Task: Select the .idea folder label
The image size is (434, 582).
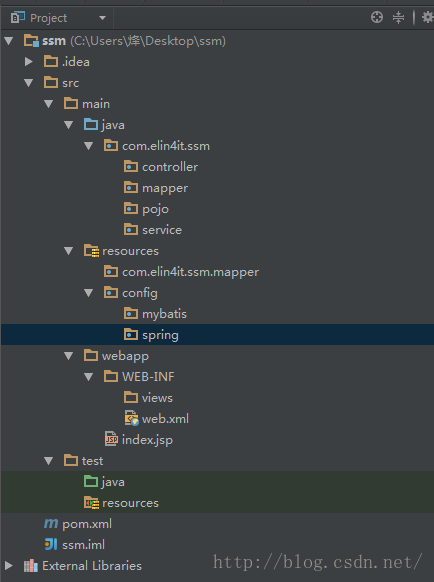Action: (x=76, y=62)
